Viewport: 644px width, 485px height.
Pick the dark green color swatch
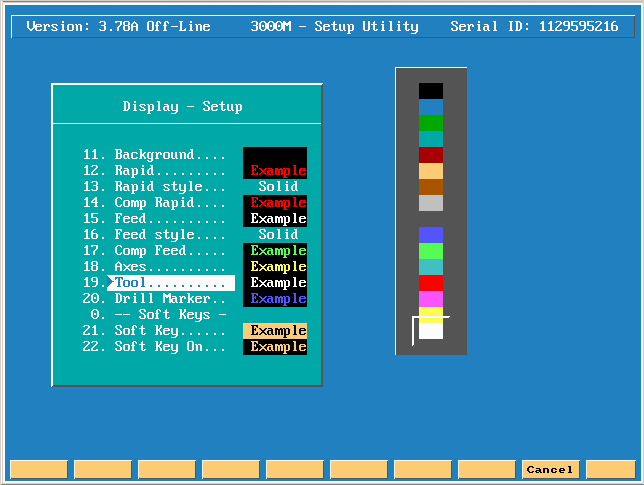[431, 123]
